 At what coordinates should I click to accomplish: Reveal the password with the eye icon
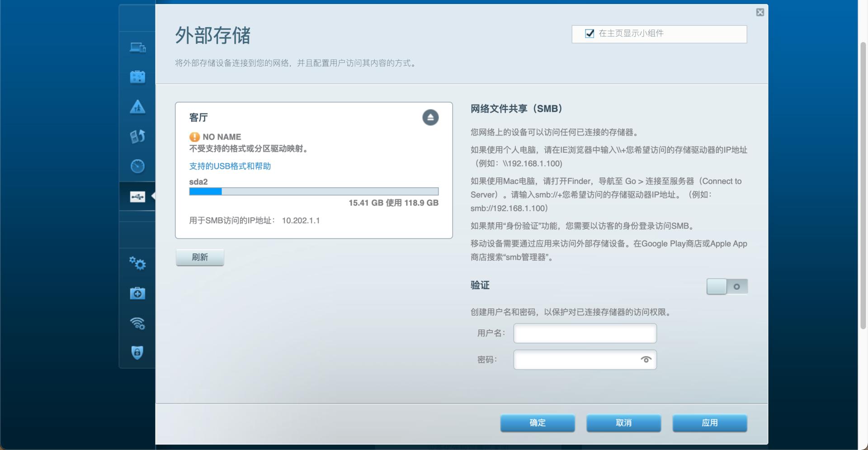click(x=646, y=360)
